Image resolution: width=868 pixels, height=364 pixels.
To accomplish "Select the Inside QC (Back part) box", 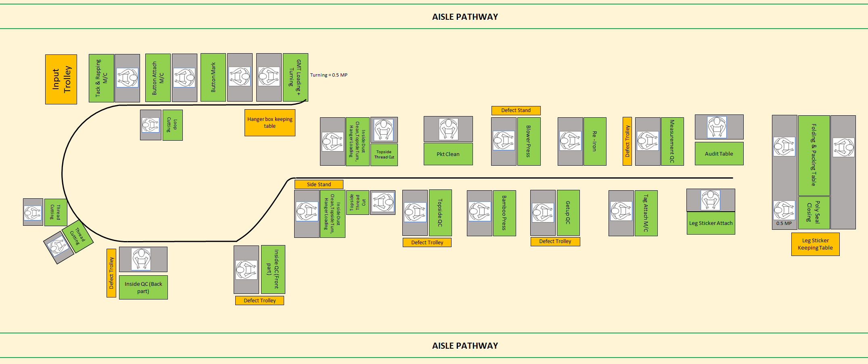I will click(143, 287).
